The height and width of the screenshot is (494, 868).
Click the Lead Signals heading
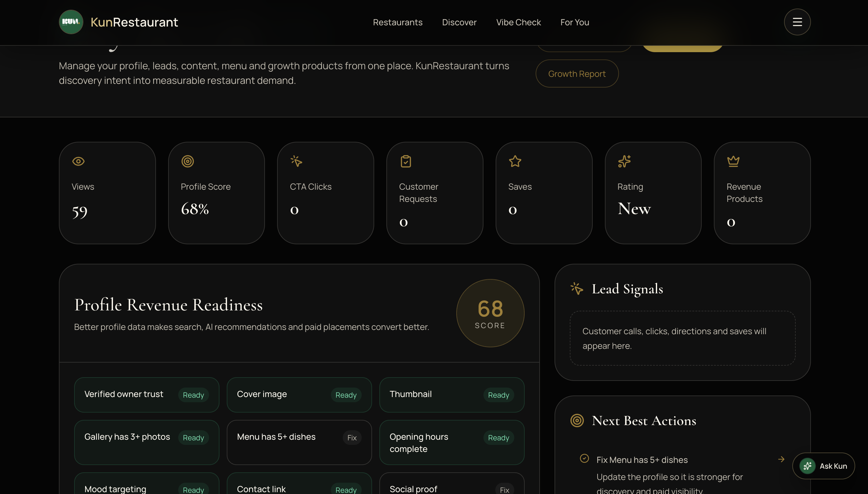point(627,289)
